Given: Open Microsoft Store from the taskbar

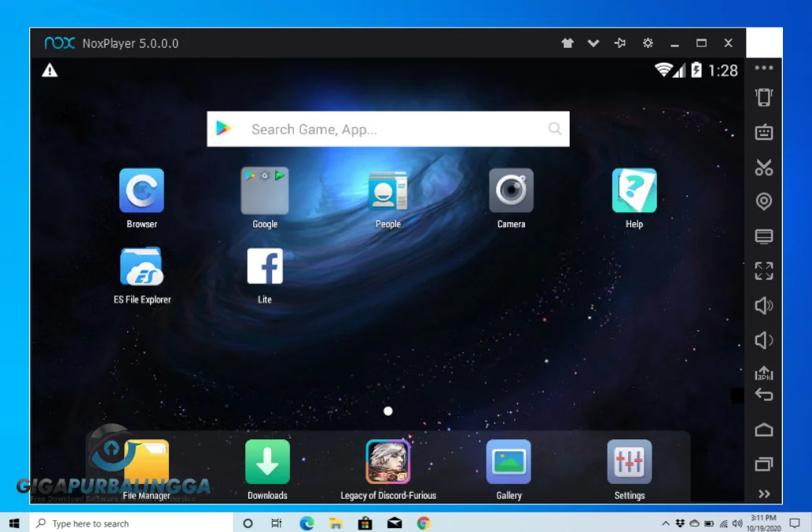Looking at the screenshot, I should pos(365,523).
